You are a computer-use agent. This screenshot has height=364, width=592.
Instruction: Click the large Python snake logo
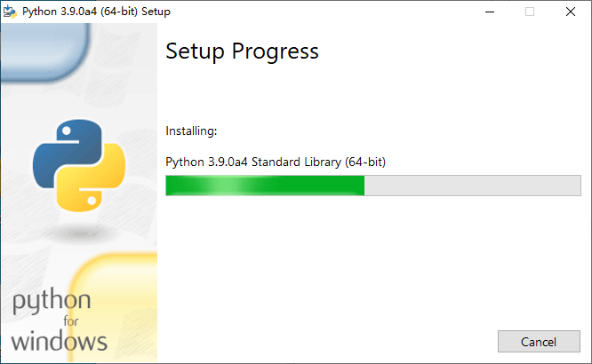79,165
